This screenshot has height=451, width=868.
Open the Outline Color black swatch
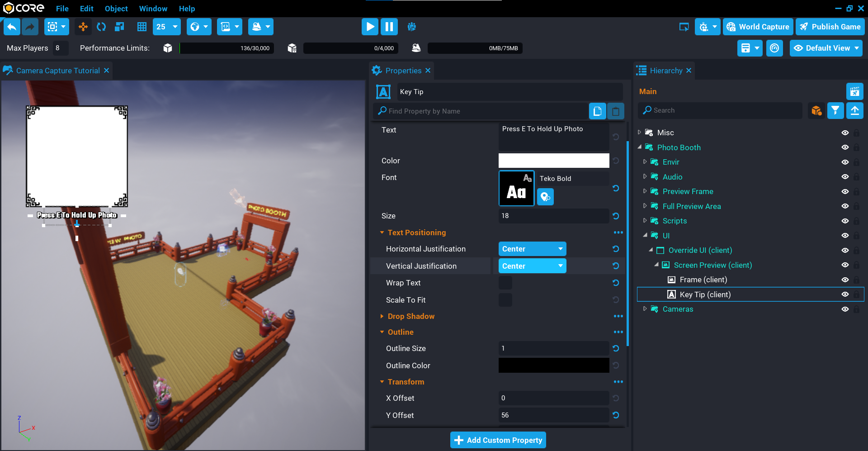(553, 366)
